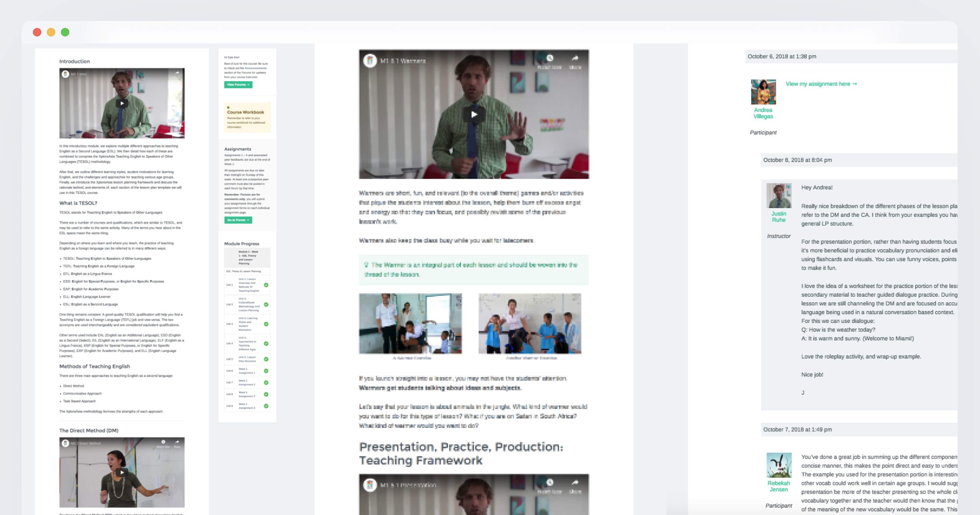Click the Unit 2 completed checkmark
This screenshot has height=515, width=980.
266,304
